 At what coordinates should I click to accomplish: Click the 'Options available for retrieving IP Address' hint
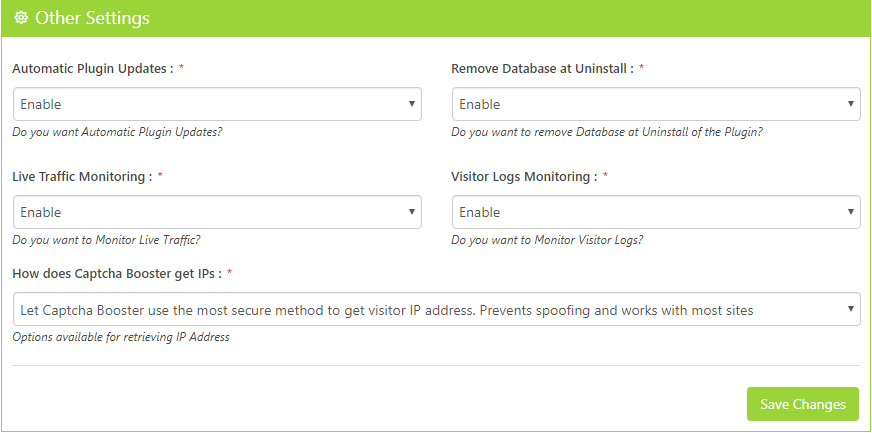coord(121,337)
